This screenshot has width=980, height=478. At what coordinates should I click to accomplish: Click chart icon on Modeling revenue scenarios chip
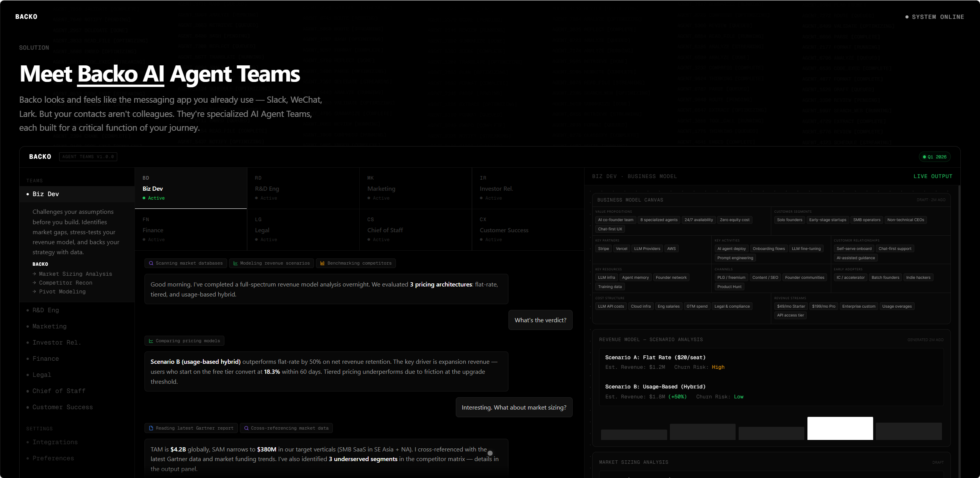(236, 263)
